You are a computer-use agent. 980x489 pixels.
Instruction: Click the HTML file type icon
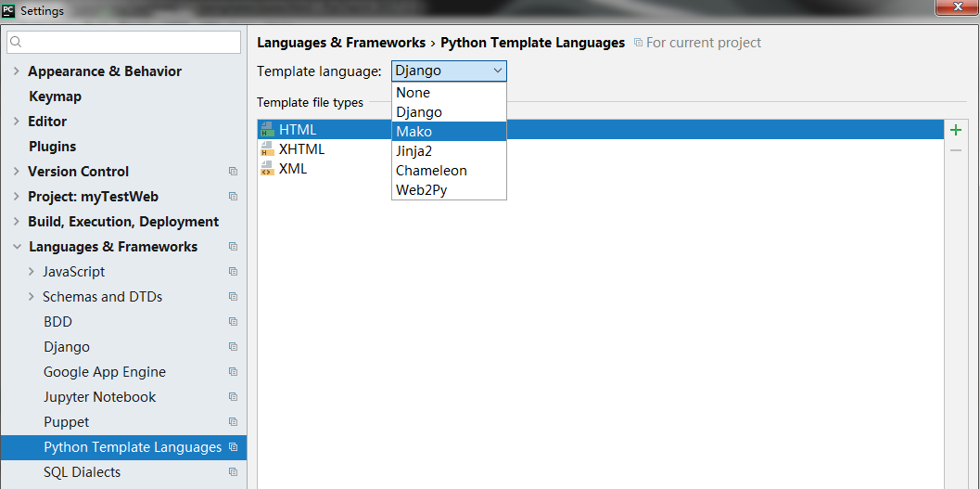tap(268, 130)
